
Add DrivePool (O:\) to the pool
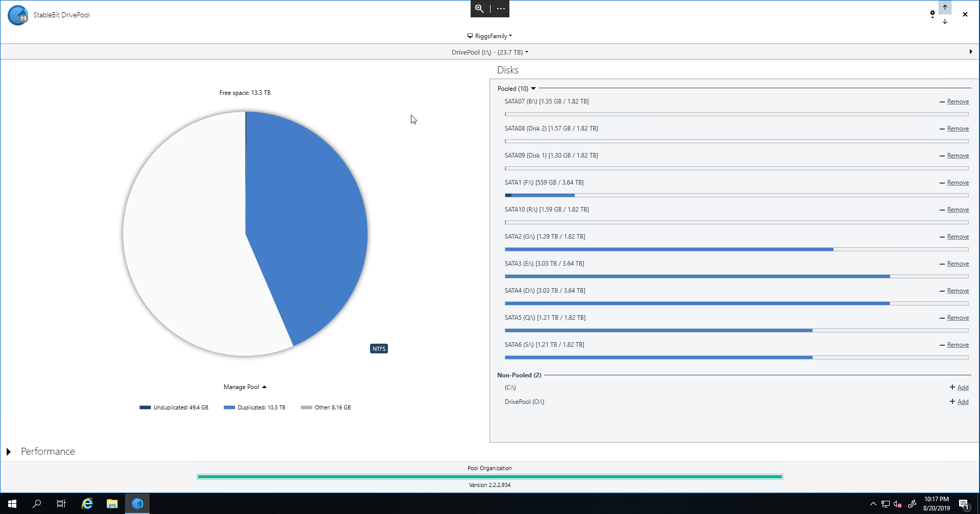click(962, 402)
